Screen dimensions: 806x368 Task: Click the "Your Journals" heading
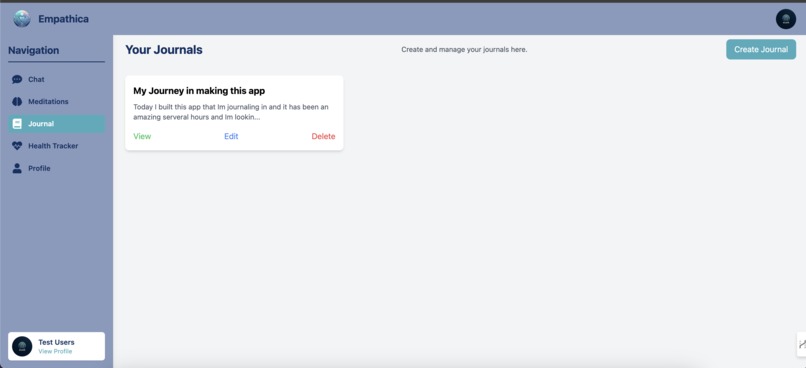click(164, 50)
